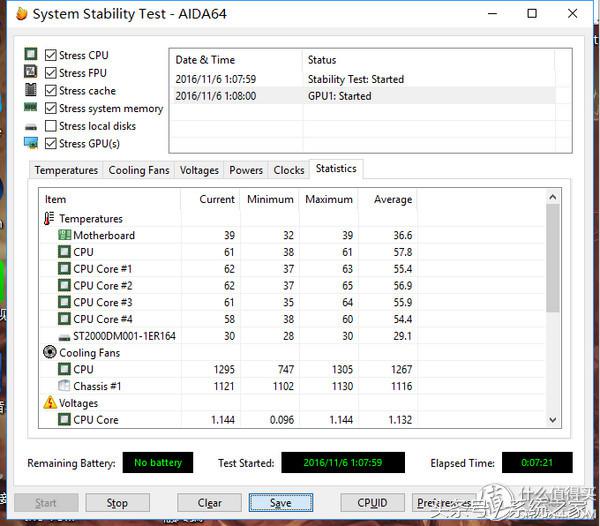Open the CPUID button
The width and height of the screenshot is (600, 526).
coord(372,503)
